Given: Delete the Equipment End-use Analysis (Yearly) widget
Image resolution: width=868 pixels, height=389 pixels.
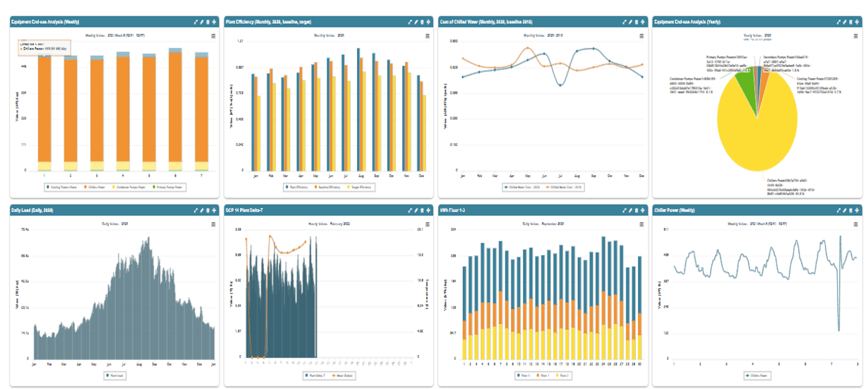Looking at the screenshot, I should point(851,21).
